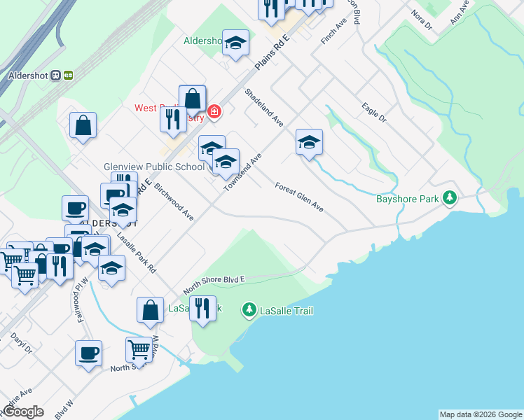The height and width of the screenshot is (420, 524).
Task: Select the coffee cup marker left of ALDERSHOT label
Action: (75, 209)
